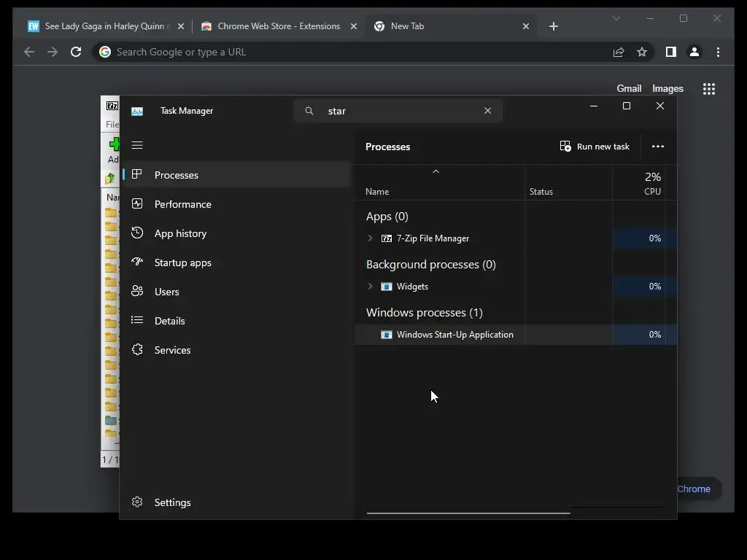
Task: Click the Performance graph icon in sidebar
Action: tap(137, 204)
